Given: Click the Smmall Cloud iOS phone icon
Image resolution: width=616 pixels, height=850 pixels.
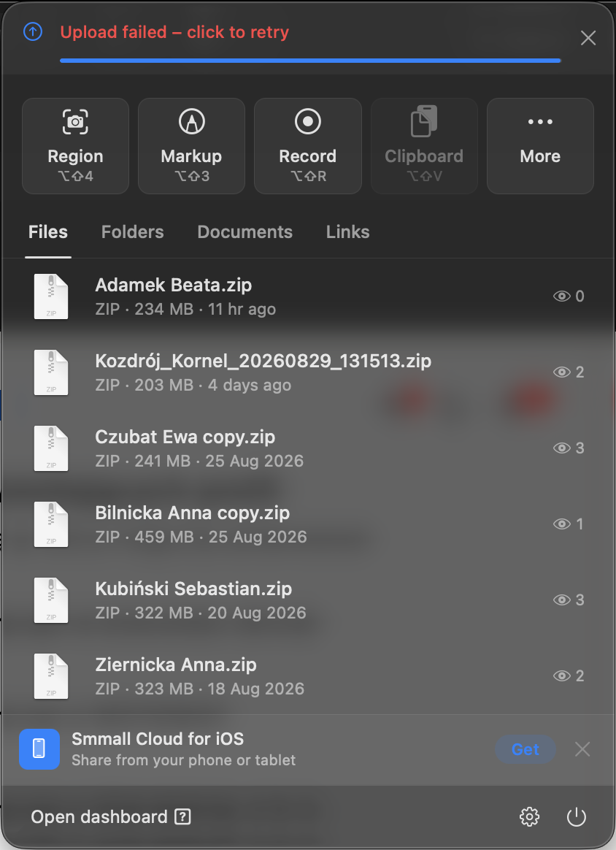Looking at the screenshot, I should click(x=39, y=748).
